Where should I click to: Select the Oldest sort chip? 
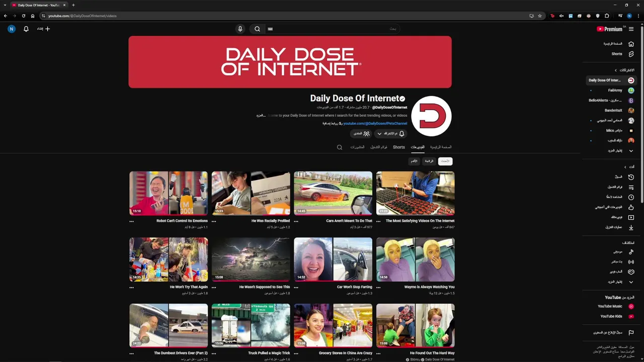414,161
